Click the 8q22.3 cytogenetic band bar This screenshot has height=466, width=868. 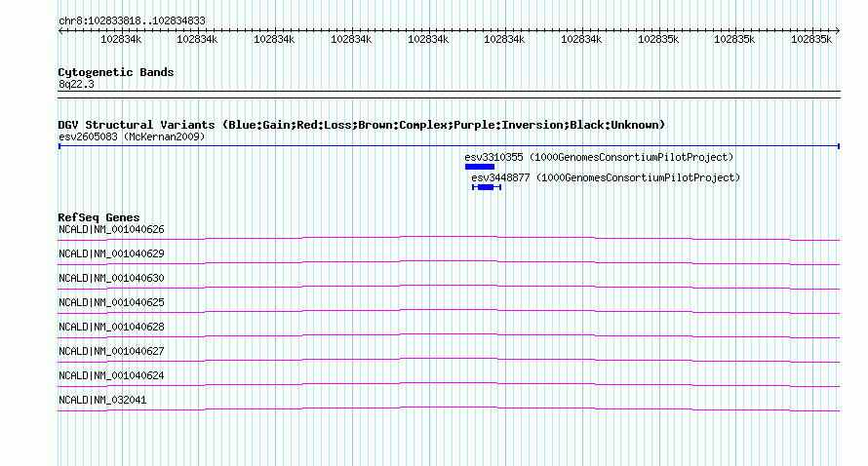(x=449, y=95)
